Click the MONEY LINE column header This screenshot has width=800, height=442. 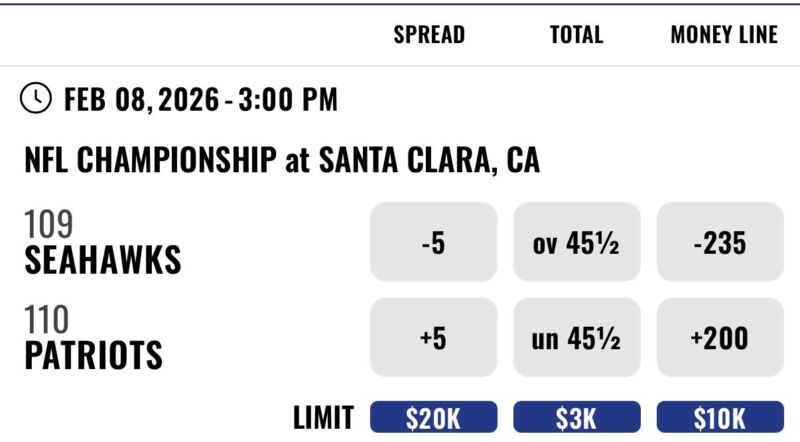pyautogui.click(x=723, y=35)
